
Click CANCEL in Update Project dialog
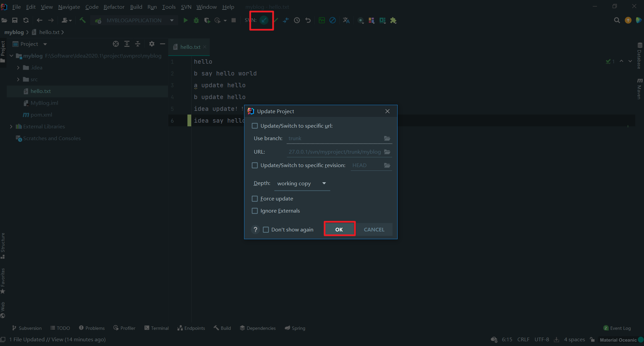click(374, 229)
